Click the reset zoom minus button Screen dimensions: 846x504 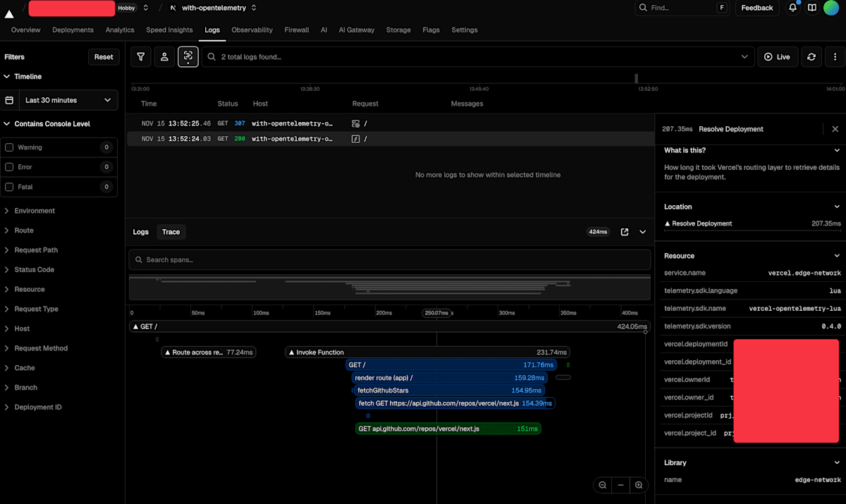pyautogui.click(x=620, y=485)
